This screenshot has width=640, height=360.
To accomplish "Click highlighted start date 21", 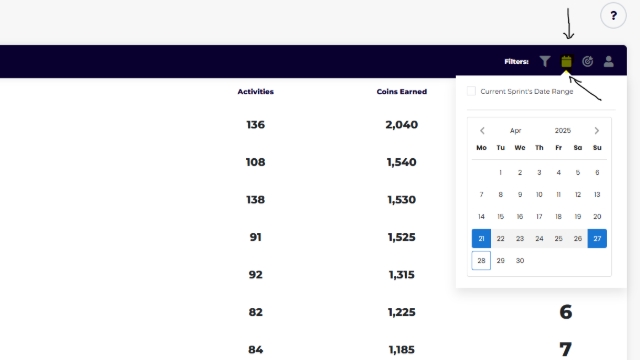I will click(x=481, y=238).
